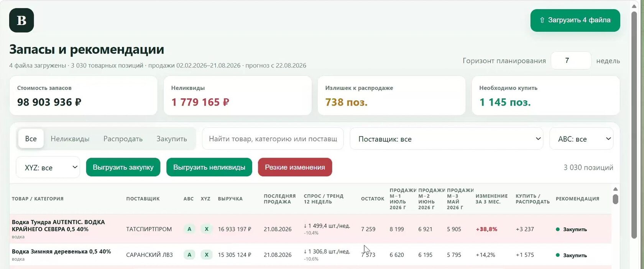Viewport: 644px width, 269px height.
Task: Select the Водка Тундра AUTENTIC product row
Action: [x=310, y=229]
